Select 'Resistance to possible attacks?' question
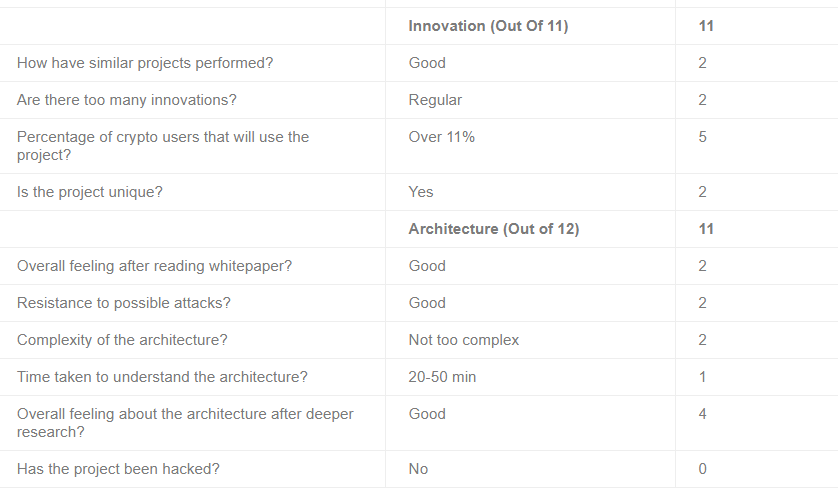 tap(124, 302)
